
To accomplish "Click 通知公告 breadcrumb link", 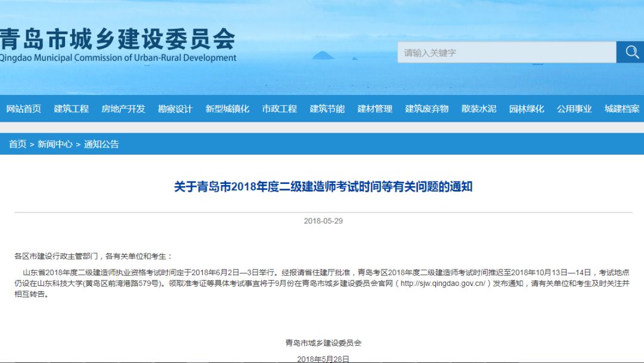I will coord(101,144).
